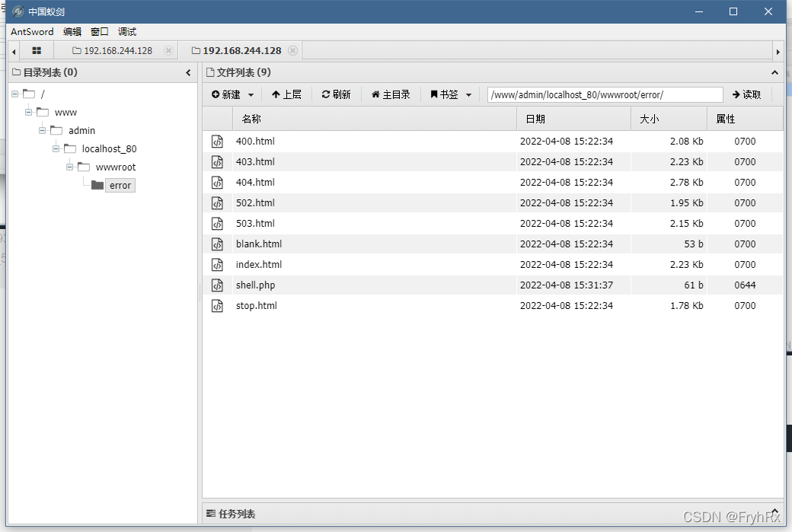
Task: Click the AntSword app icon in titlebar
Action: click(18, 11)
